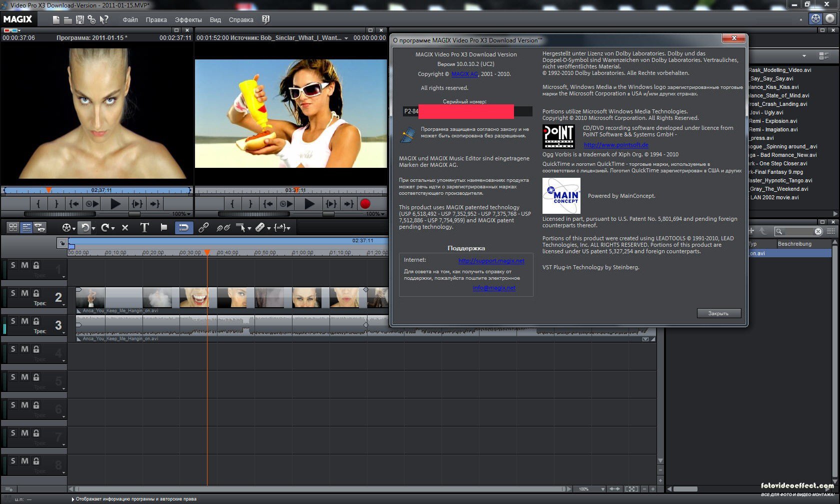Open the Вид menu
The height and width of the screenshot is (504, 840).
tap(215, 20)
